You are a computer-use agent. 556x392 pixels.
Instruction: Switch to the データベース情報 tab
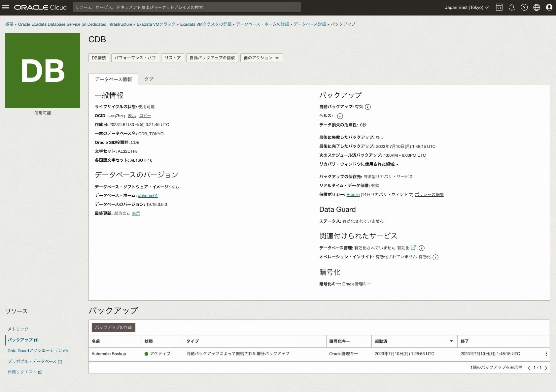(113, 79)
